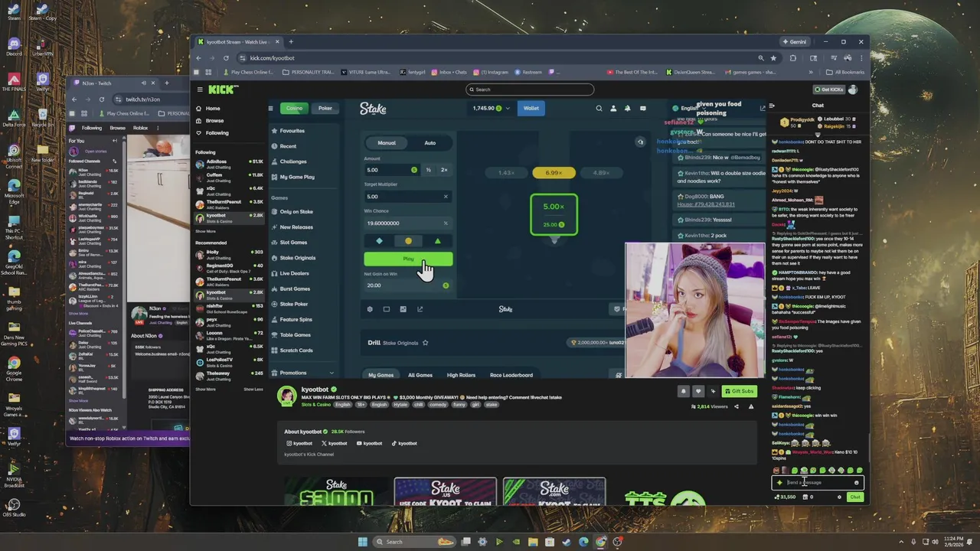The image size is (980, 551).
Task: Toggle game sound icon in Drill
Action: pyautogui.click(x=641, y=142)
